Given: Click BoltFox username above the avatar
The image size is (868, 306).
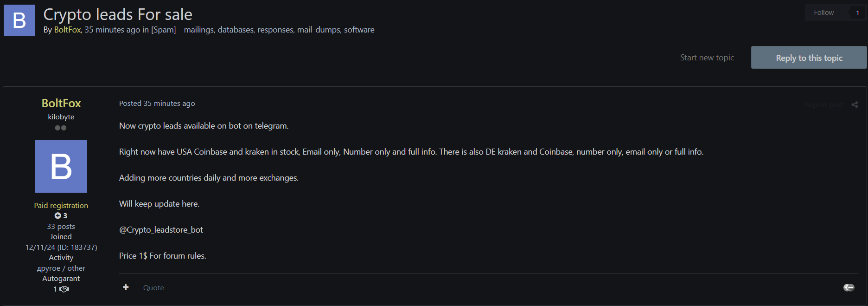Looking at the screenshot, I should (61, 103).
